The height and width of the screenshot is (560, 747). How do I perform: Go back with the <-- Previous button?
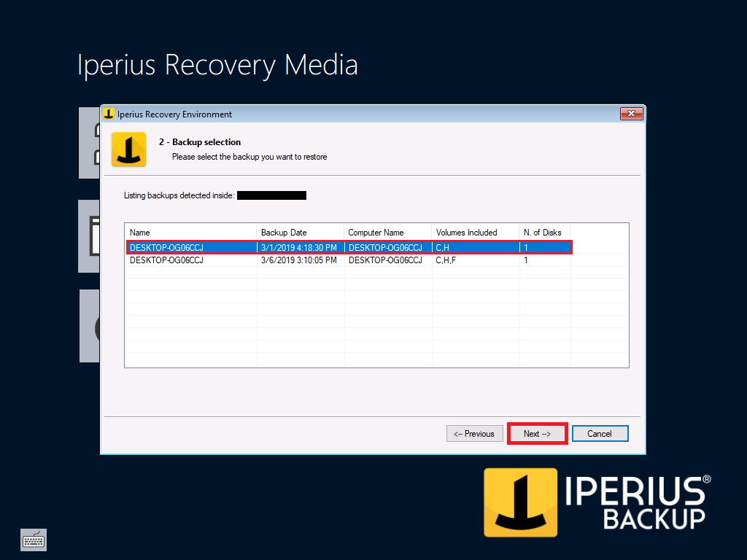tap(474, 433)
